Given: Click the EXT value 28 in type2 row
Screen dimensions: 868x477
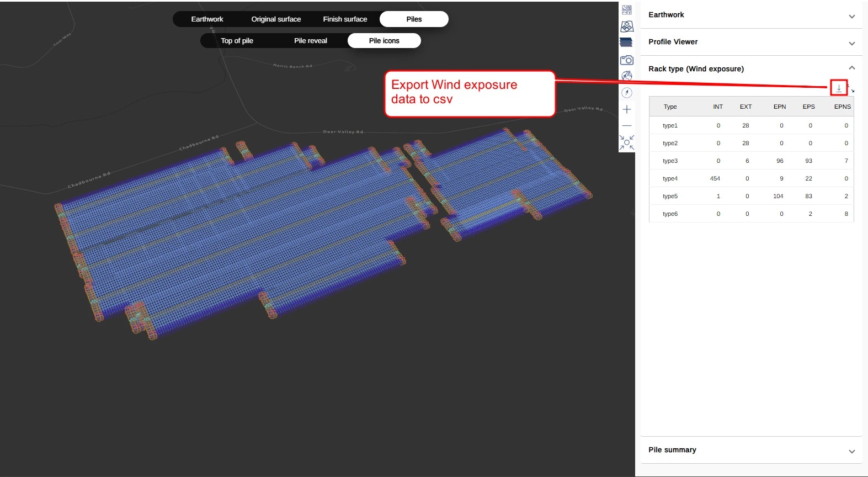Looking at the screenshot, I should click(745, 143).
